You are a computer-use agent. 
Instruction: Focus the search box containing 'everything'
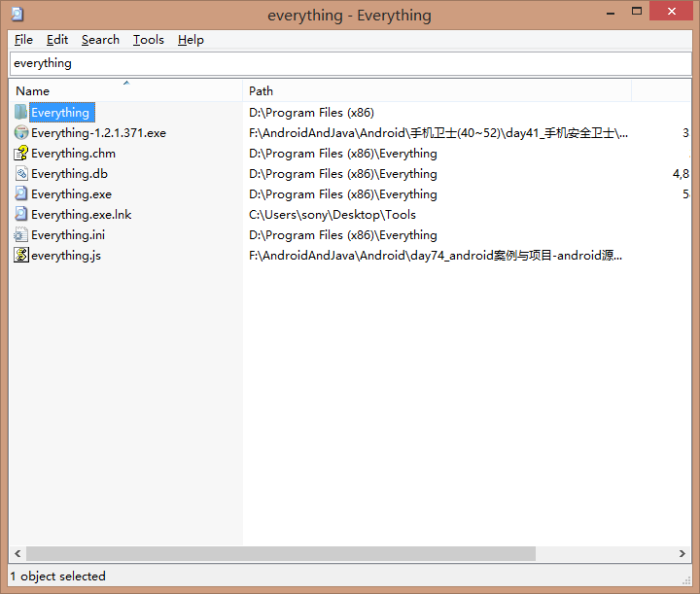pyautogui.click(x=350, y=63)
